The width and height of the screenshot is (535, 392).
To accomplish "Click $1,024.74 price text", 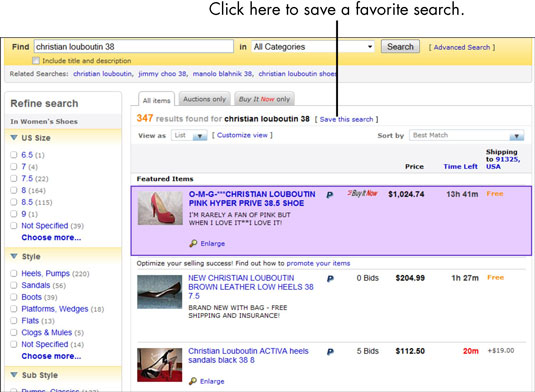I will 406,194.
